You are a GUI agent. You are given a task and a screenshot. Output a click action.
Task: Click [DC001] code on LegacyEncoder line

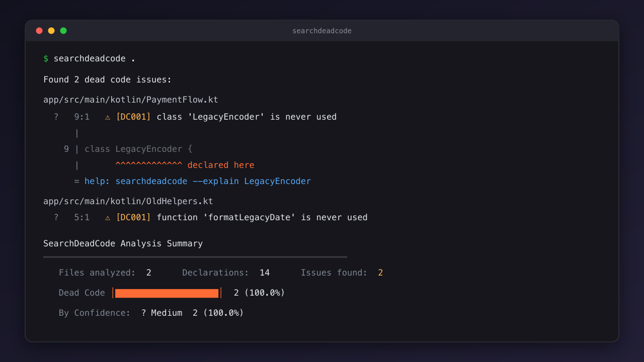133,117
